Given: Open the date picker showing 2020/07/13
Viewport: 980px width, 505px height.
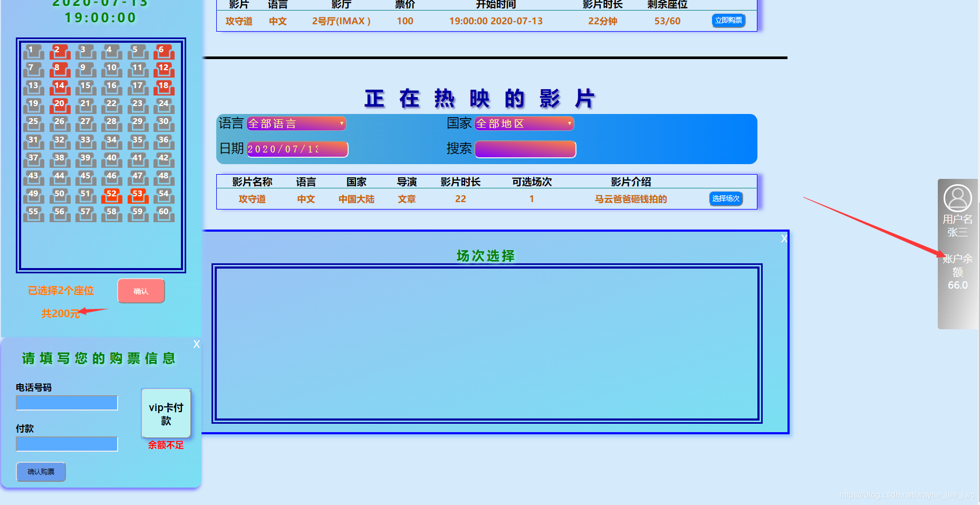Looking at the screenshot, I should (296, 149).
